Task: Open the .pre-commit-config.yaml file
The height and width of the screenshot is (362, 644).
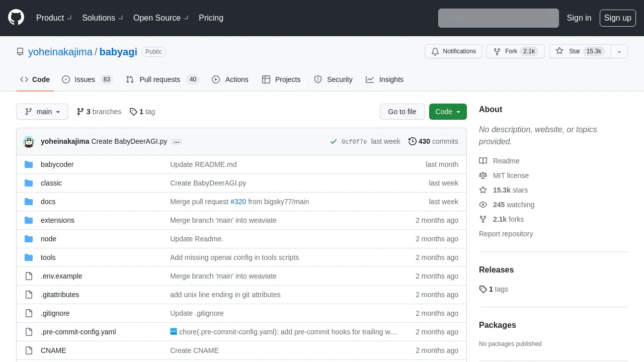Action: pyautogui.click(x=78, y=332)
